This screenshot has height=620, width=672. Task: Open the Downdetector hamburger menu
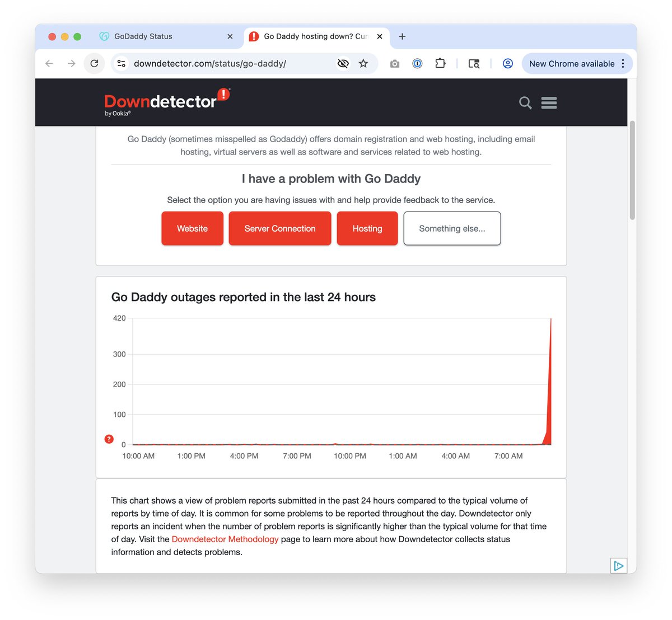[549, 103]
